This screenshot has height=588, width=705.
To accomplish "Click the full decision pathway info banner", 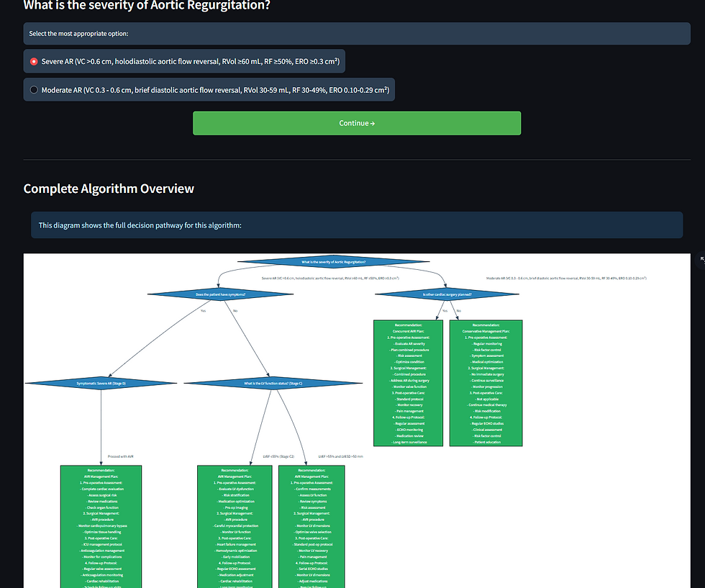I will click(357, 225).
